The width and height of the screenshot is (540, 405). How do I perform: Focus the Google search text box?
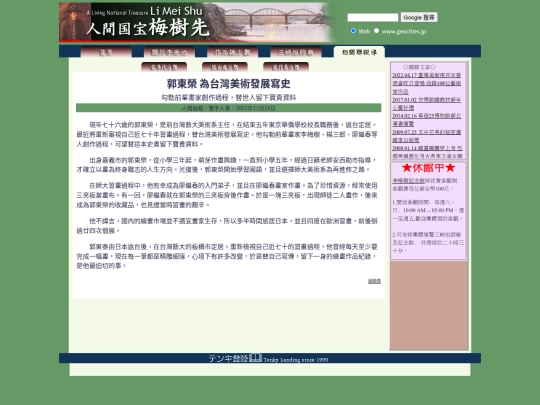pos(373,17)
